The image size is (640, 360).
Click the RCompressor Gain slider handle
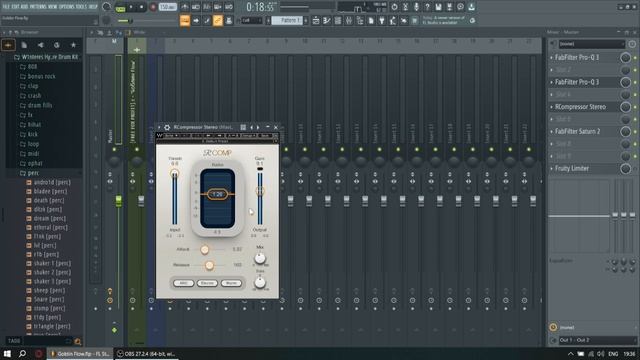(x=260, y=191)
